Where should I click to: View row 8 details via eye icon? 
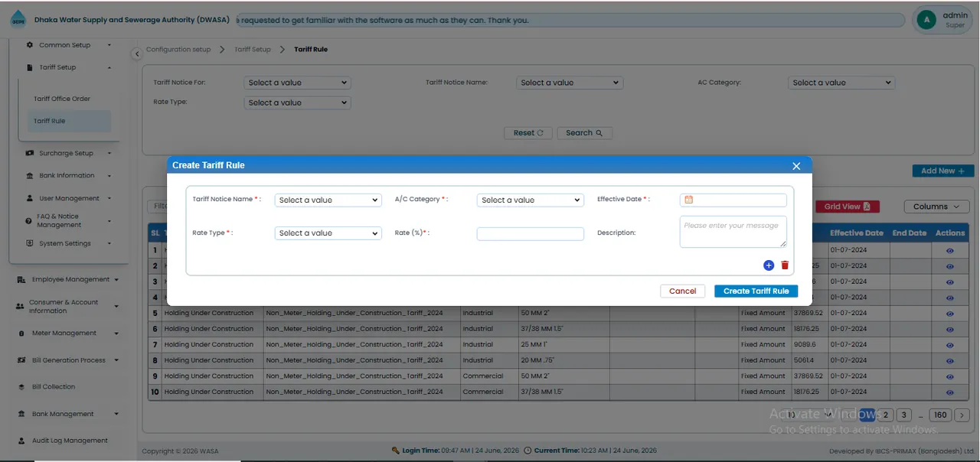pos(950,361)
